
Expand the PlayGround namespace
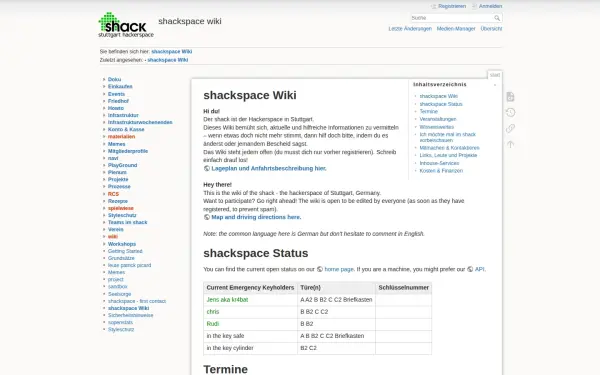click(122, 165)
